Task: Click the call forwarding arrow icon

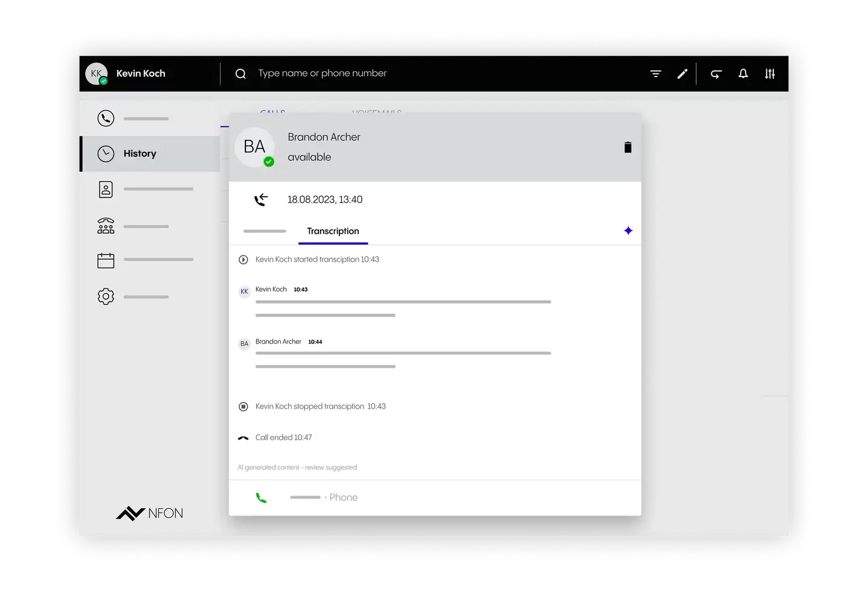Action: 716,74
